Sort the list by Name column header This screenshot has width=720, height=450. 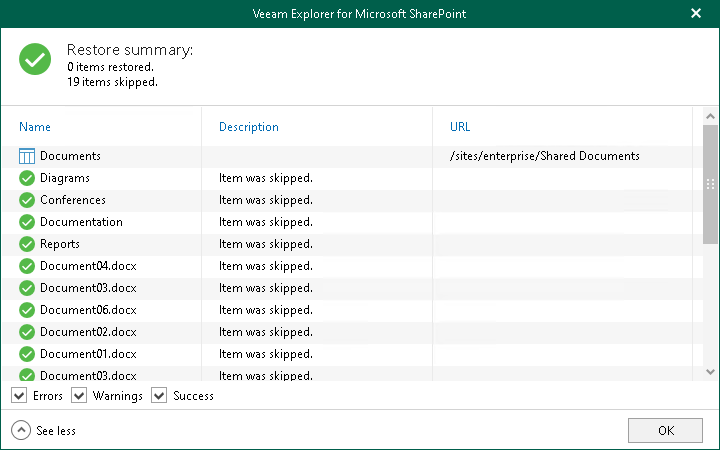[x=35, y=127]
